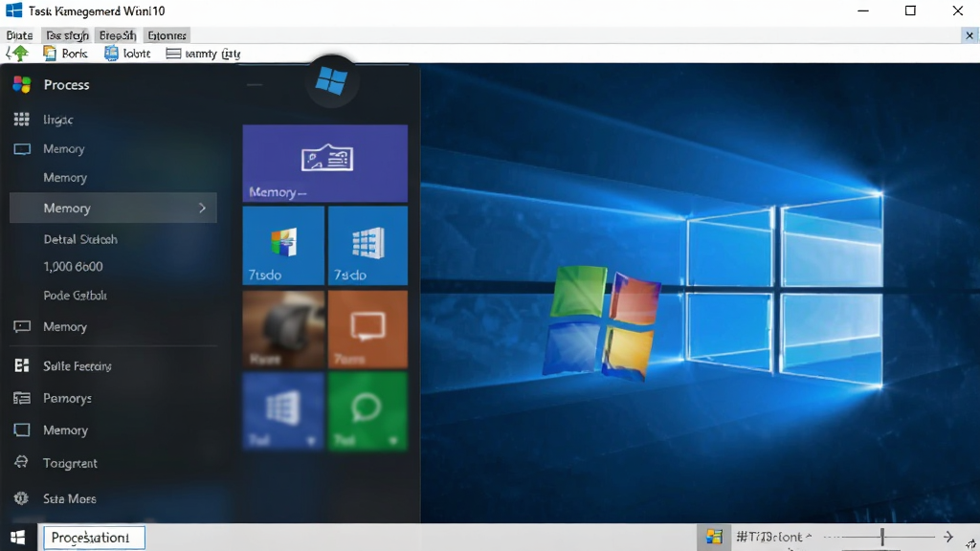Viewport: 980px width, 551px height.
Task: Open the 7tsdo tile with colorful logo
Action: point(283,246)
